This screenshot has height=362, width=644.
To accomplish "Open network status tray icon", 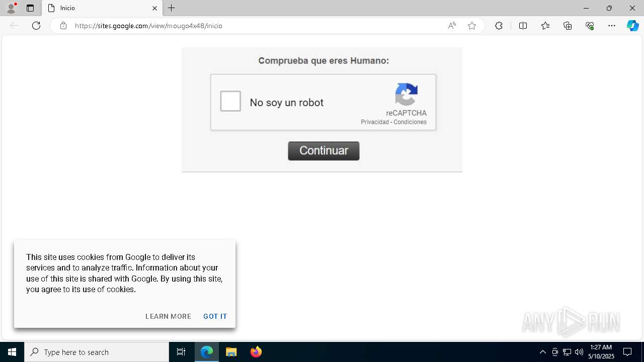I will click(567, 352).
